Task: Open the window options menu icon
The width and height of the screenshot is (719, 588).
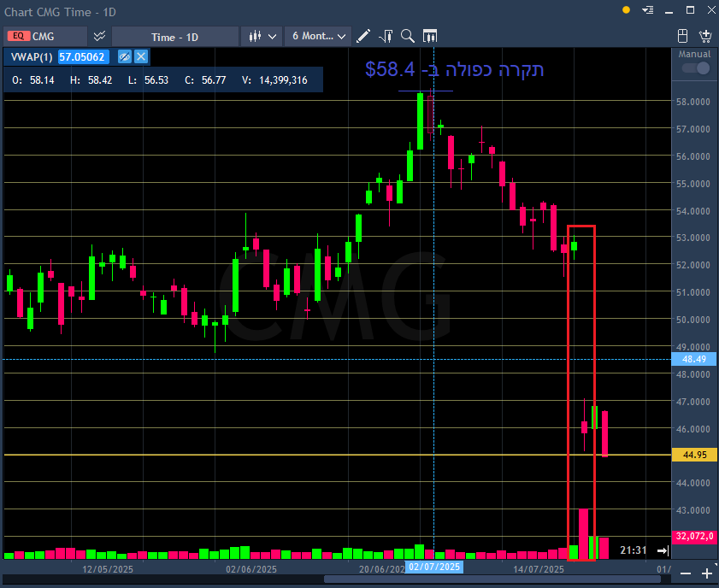Action: pyautogui.click(x=647, y=10)
